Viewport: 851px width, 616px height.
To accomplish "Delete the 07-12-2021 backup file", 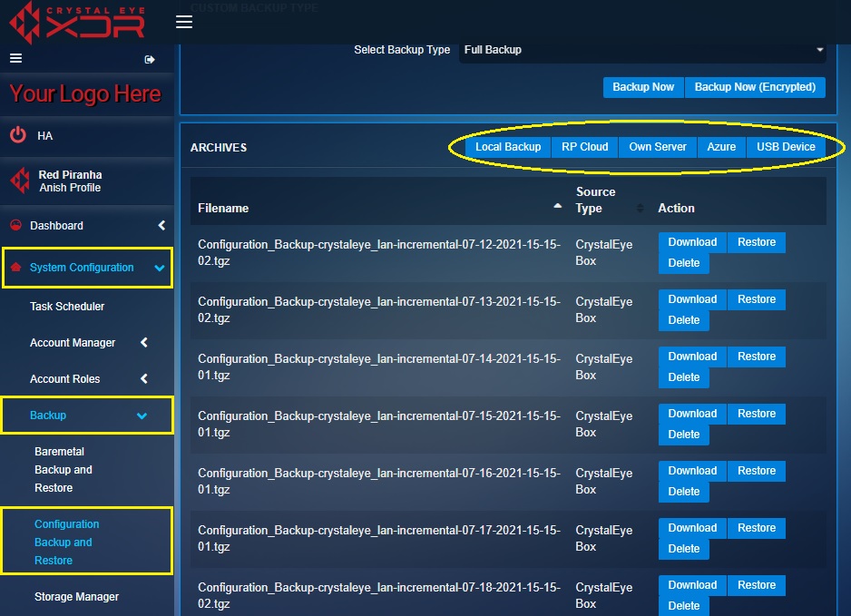I will click(684, 263).
